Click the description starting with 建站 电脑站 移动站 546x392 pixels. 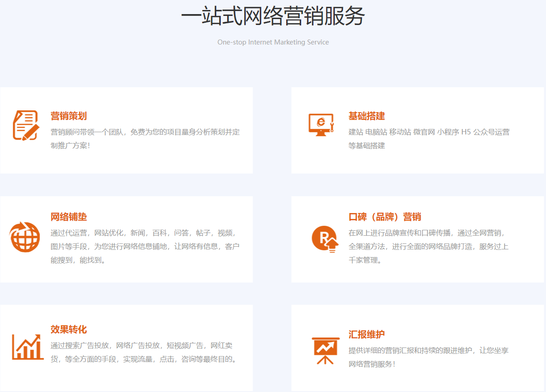click(x=429, y=139)
